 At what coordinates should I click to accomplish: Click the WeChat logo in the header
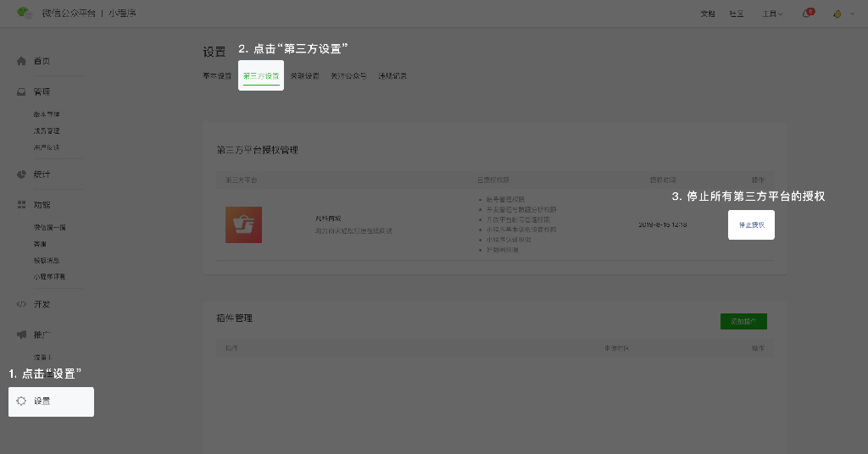tap(24, 14)
